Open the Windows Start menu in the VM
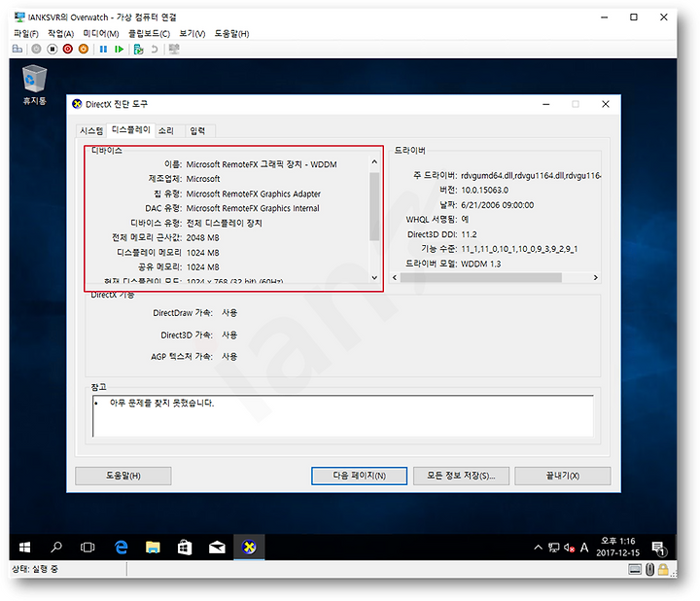700x601 pixels. tap(25, 547)
